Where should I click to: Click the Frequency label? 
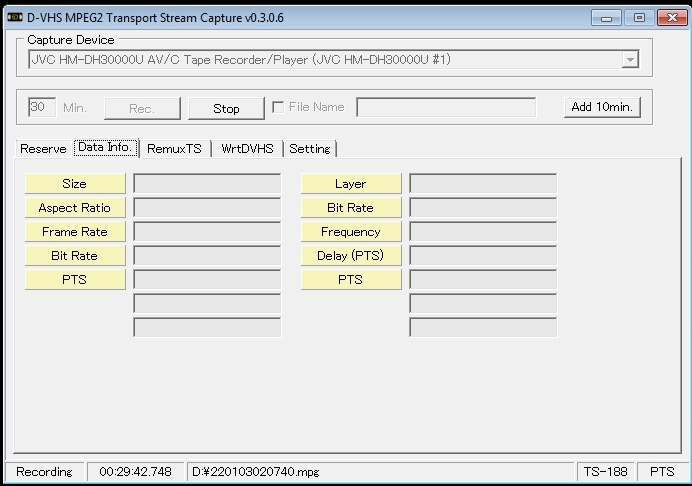coord(351,232)
